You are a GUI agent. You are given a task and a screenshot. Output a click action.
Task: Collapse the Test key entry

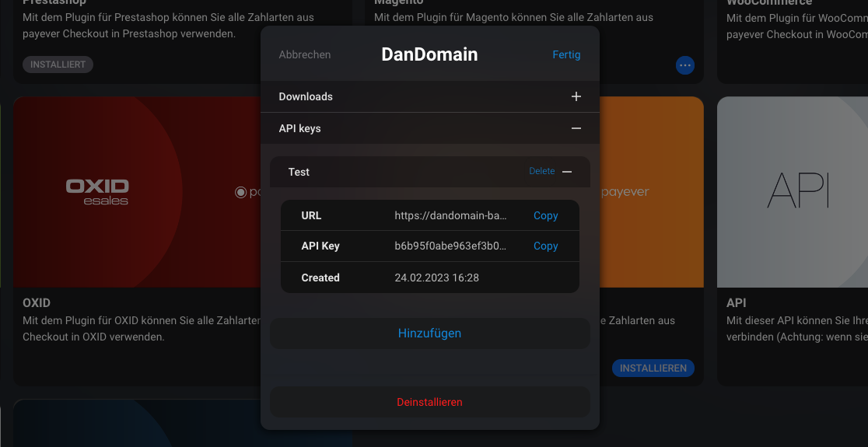[x=567, y=172]
